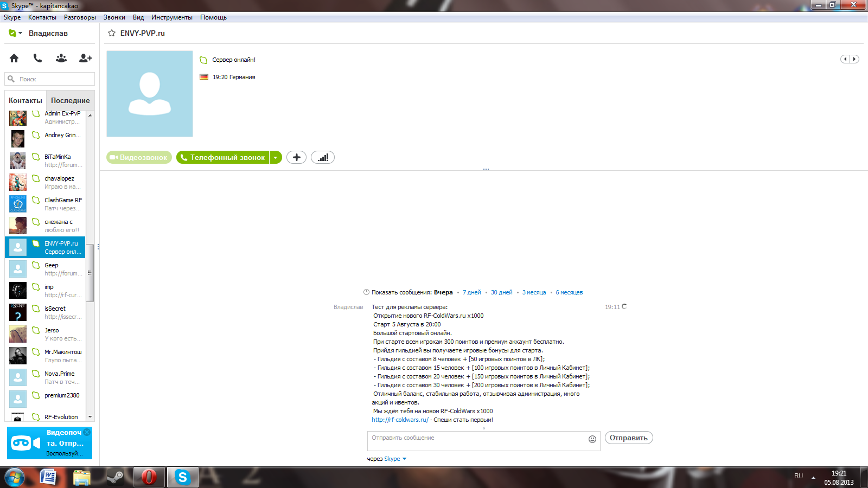
Task: Switch to the Контакты tab
Action: click(25, 100)
